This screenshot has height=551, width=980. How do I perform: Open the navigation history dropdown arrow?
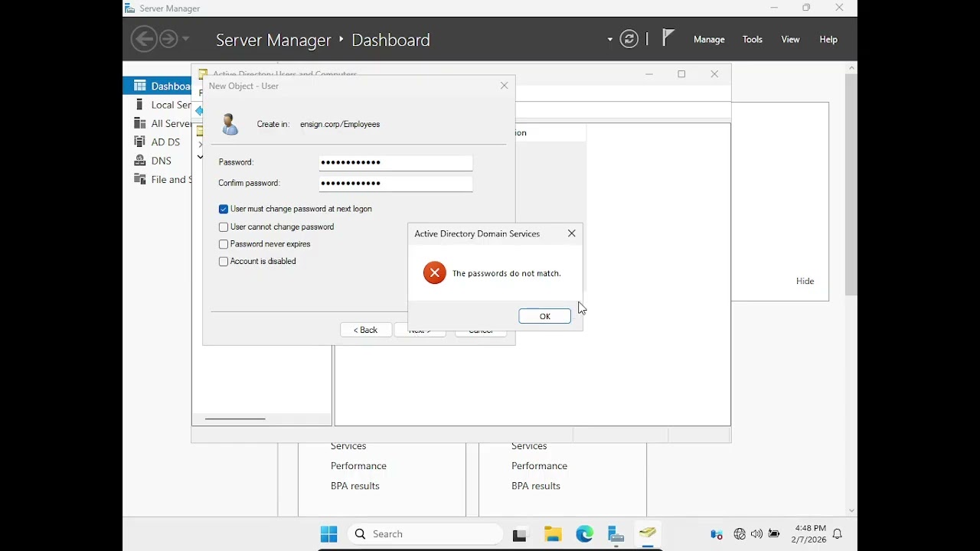[185, 39]
